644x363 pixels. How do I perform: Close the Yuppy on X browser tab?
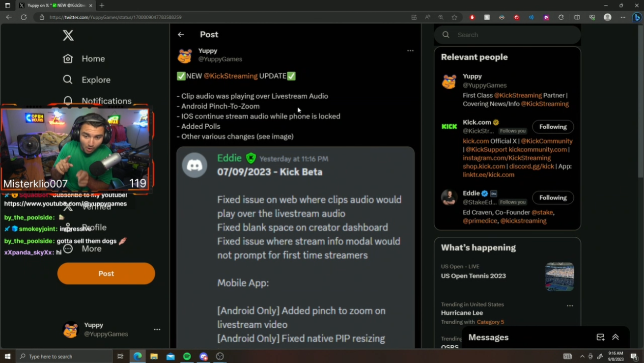coord(91,5)
